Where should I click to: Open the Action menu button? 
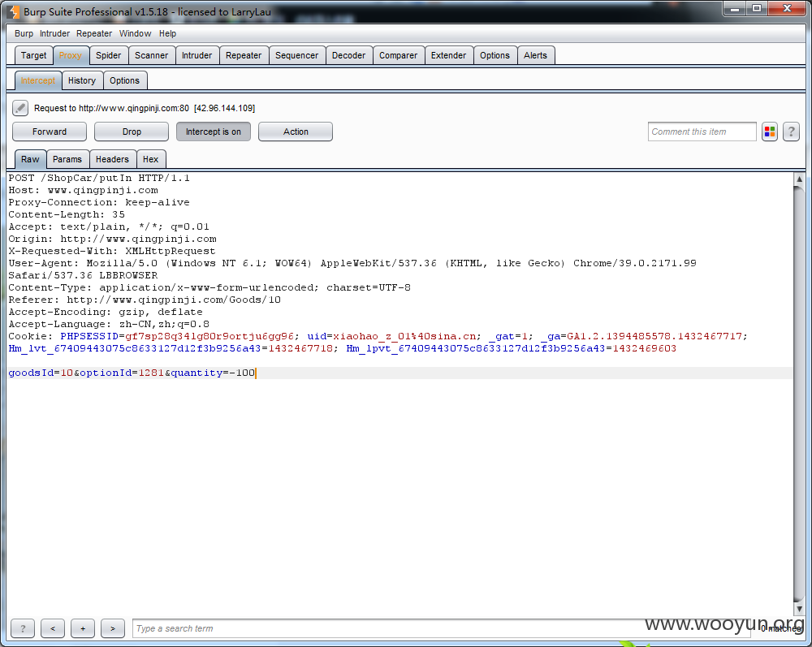tap(296, 132)
